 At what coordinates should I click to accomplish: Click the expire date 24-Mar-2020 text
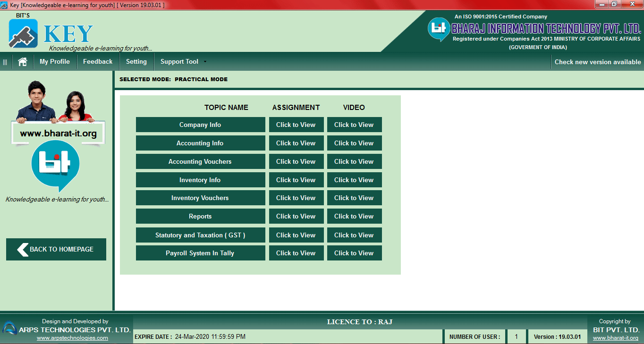click(x=210, y=337)
